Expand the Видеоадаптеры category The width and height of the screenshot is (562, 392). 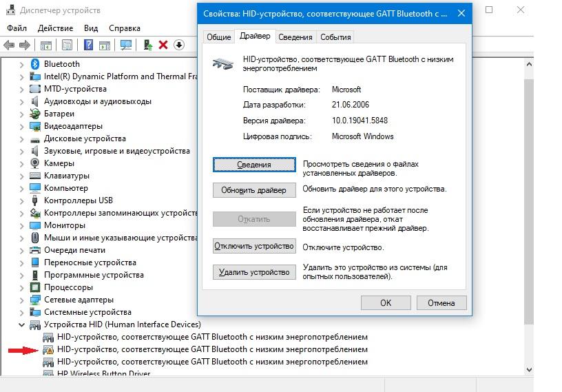click(x=23, y=126)
